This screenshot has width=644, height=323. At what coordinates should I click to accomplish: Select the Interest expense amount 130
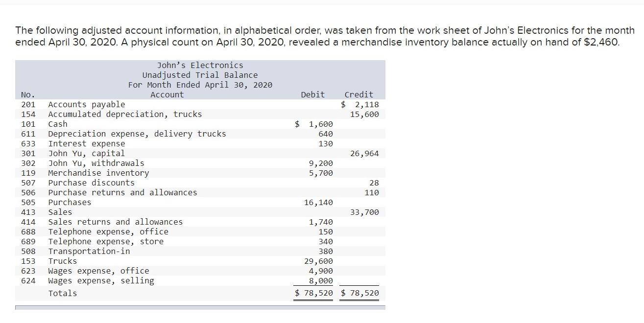point(326,143)
